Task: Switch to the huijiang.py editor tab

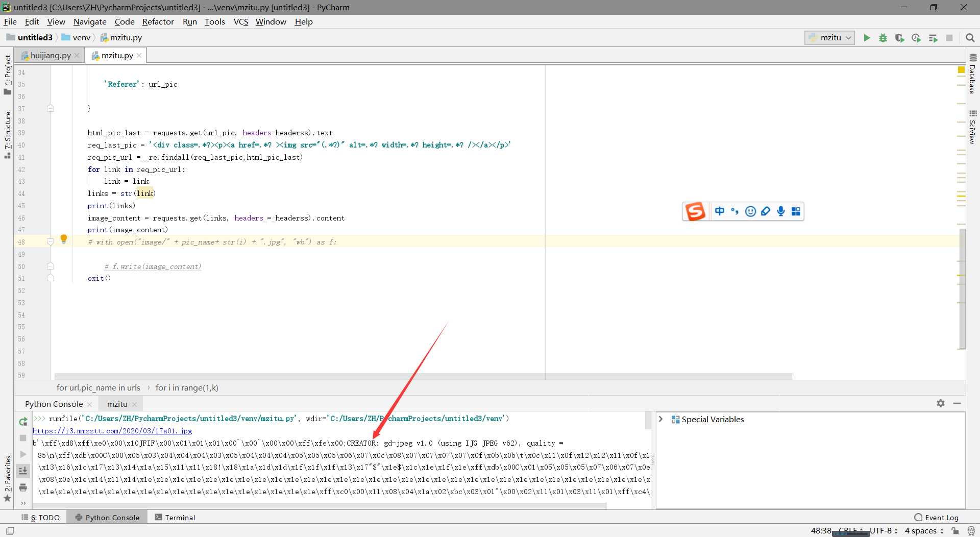Action: tap(50, 55)
